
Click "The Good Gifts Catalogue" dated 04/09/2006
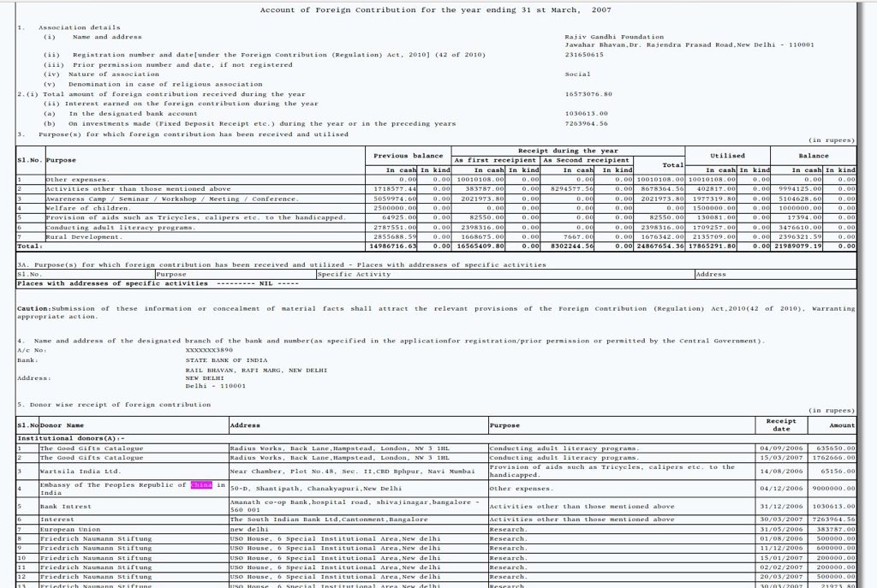92,448
